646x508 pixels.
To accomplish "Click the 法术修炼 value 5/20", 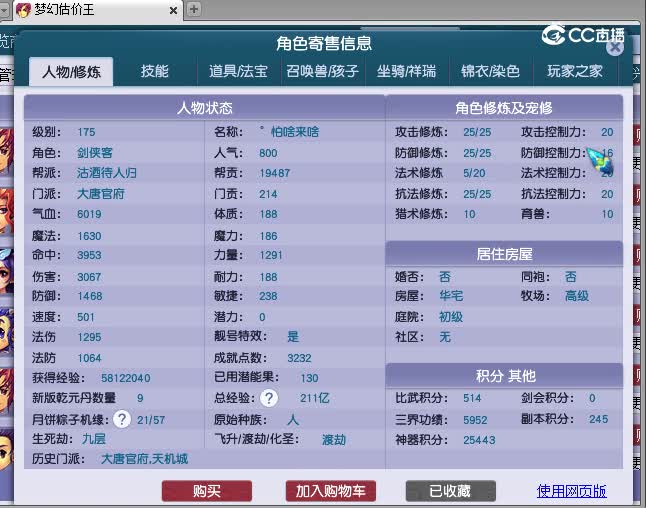I will point(474,173).
